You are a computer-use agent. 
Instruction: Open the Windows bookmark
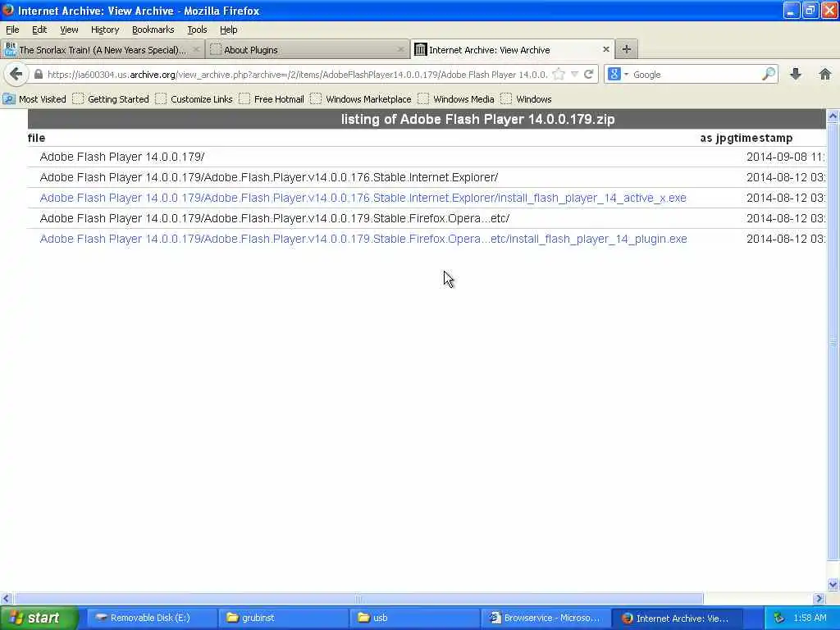pos(526,99)
